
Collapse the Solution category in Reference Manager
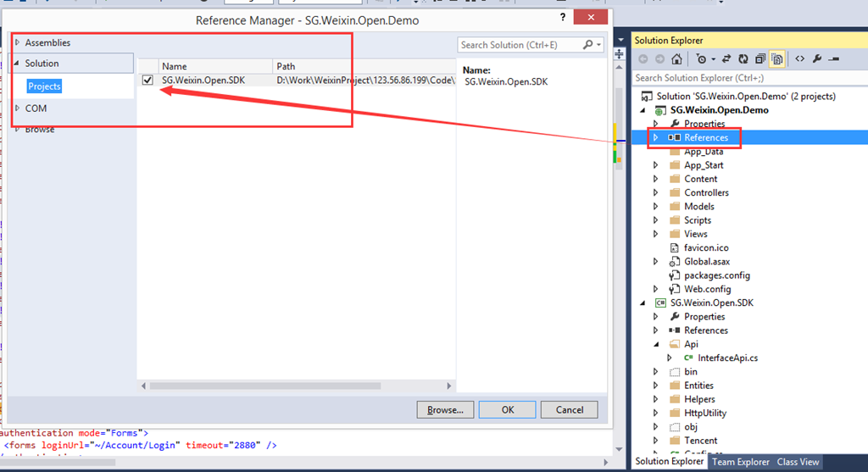pyautogui.click(x=17, y=63)
